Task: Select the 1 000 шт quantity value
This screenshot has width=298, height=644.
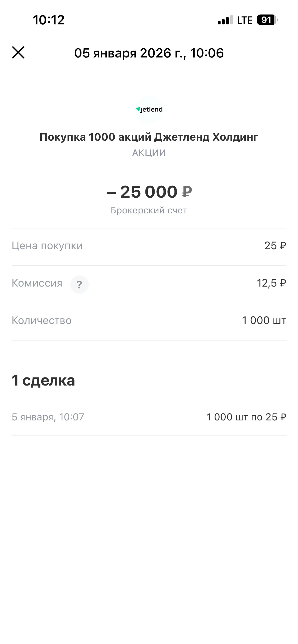Action: tap(264, 320)
